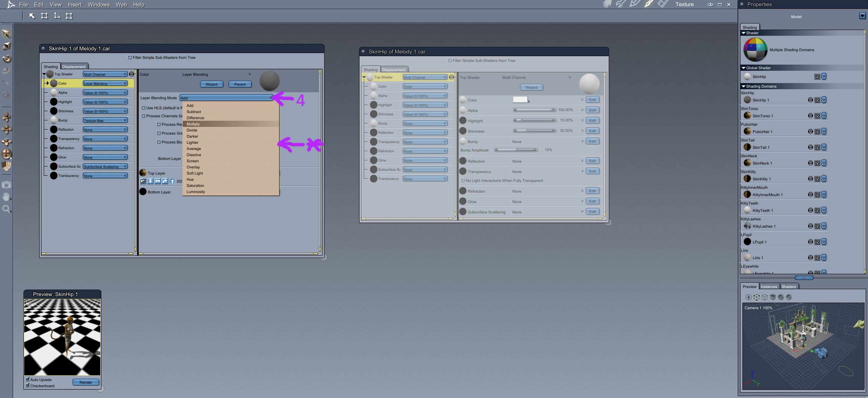Open the Render room film icon

pos(663,4)
